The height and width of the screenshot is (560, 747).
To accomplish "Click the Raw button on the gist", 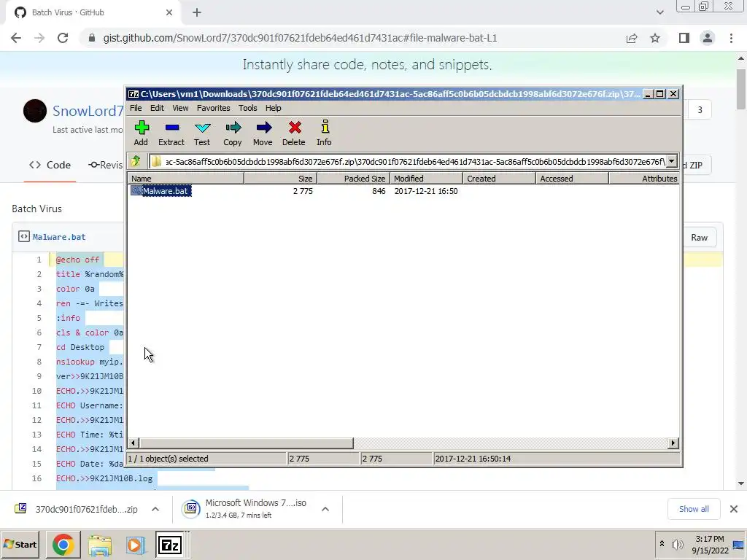I will [700, 238].
